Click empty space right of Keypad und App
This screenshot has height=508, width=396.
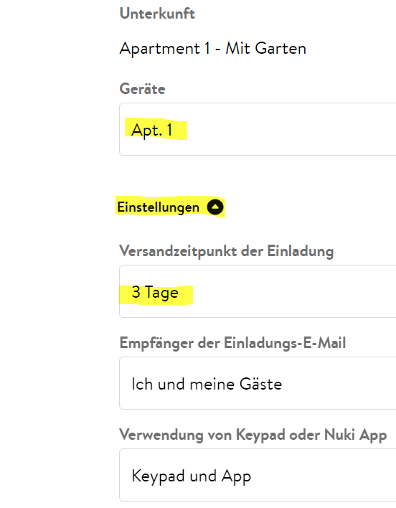[x=323, y=476]
